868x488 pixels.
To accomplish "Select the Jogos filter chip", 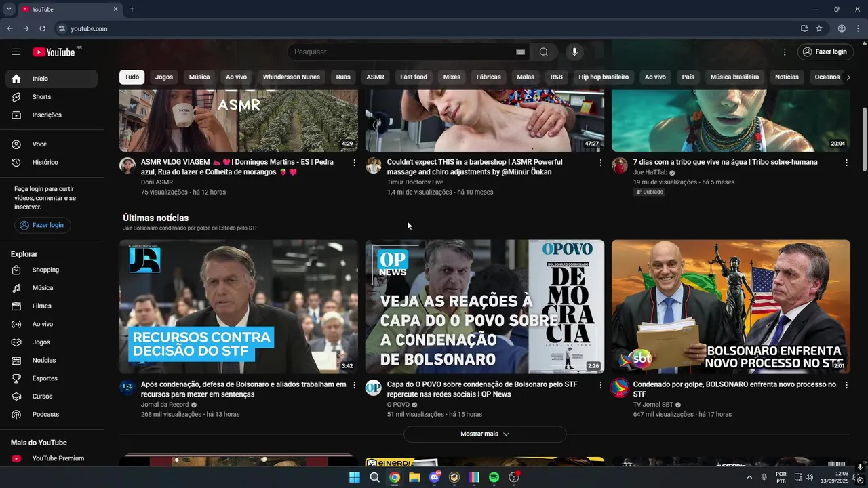I will (164, 77).
